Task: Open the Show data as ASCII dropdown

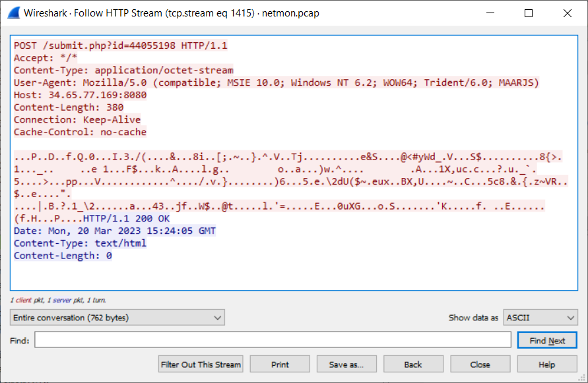Action: tap(540, 318)
